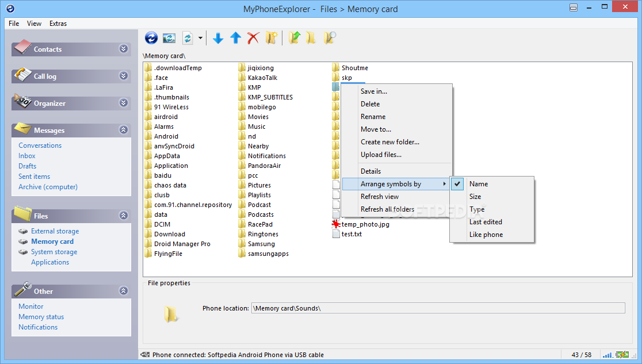
Task: Sort symbols by Size
Action: click(492, 197)
